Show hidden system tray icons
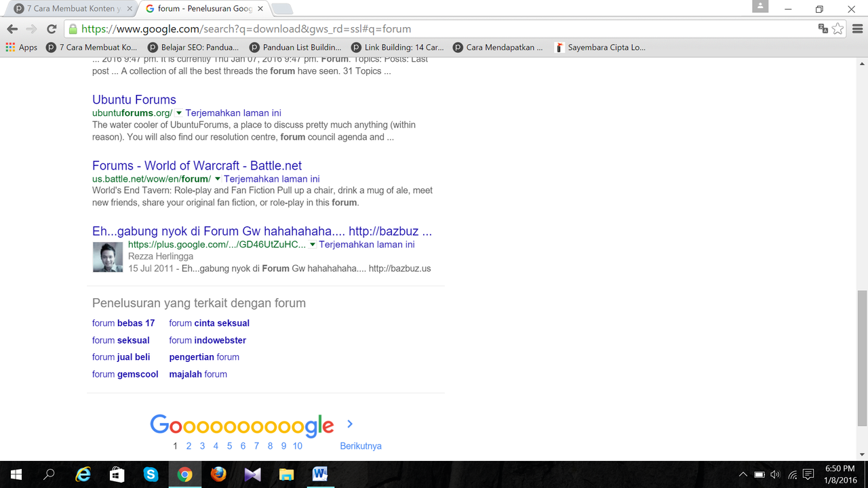868x488 pixels. pos(743,474)
